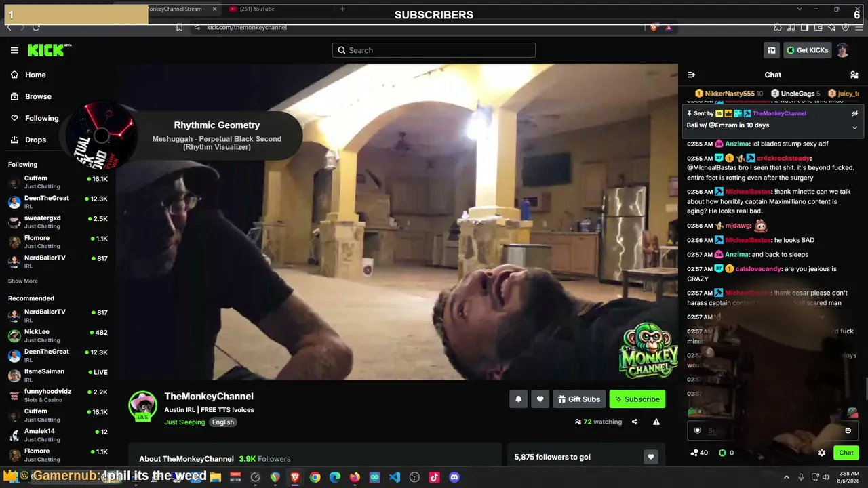The width and height of the screenshot is (868, 488).
Task: Subscribe to TheMonkeyChannel
Action: [x=637, y=399]
